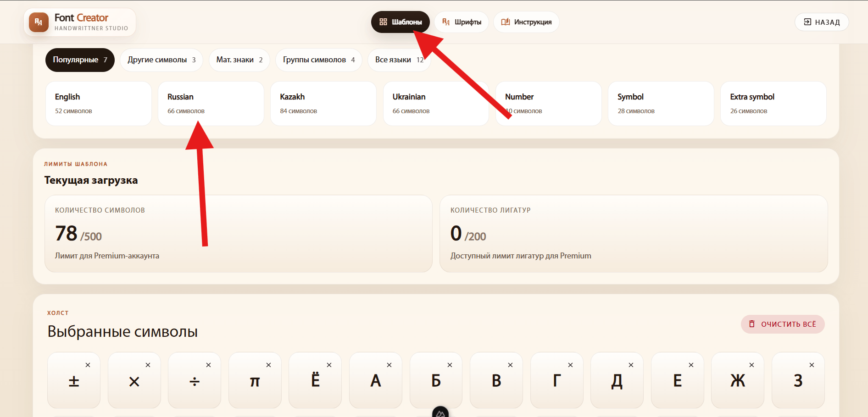The image size is (868, 417).
Task: Remove the π symbol tile
Action: click(268, 365)
